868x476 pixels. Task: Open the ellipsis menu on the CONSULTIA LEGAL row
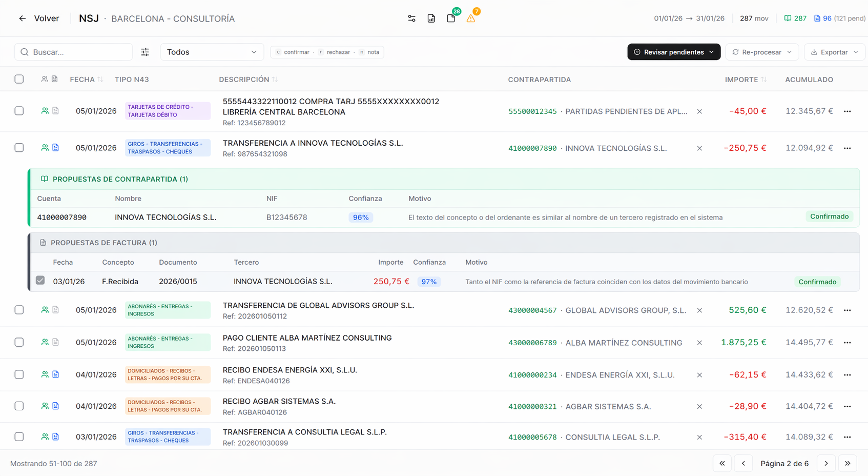tap(848, 437)
